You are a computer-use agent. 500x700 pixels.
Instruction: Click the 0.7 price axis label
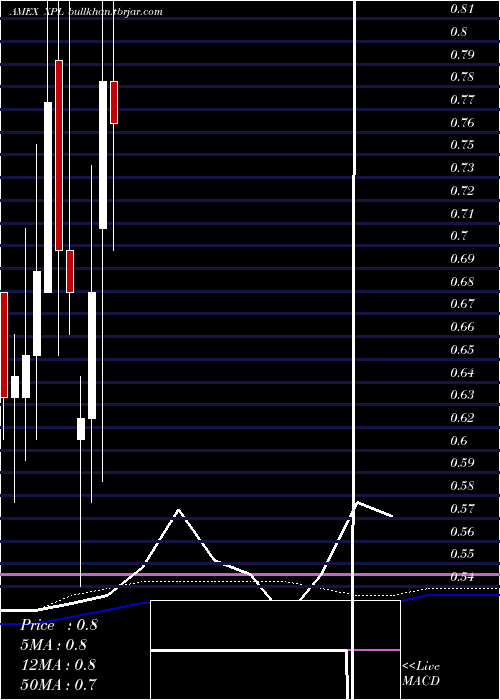coord(458,235)
